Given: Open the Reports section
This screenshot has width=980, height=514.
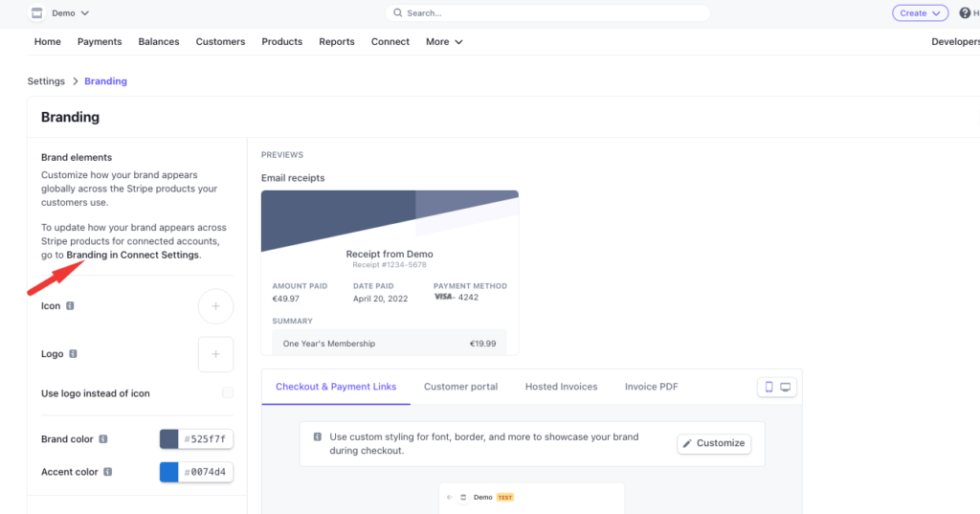Looking at the screenshot, I should tap(337, 41).
